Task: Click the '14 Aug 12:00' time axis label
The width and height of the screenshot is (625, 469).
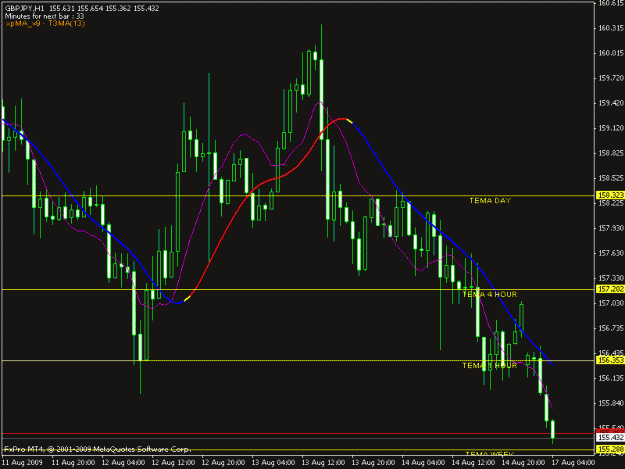Action: [473, 463]
